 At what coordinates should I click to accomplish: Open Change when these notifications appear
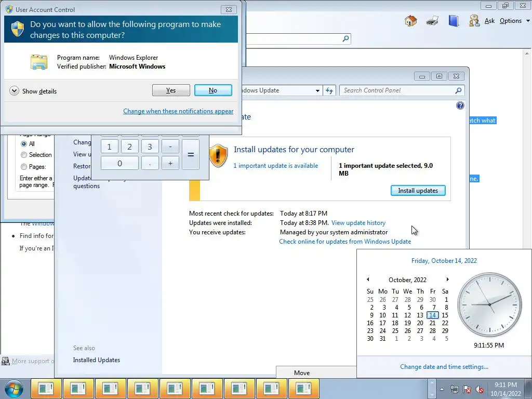[x=178, y=111]
